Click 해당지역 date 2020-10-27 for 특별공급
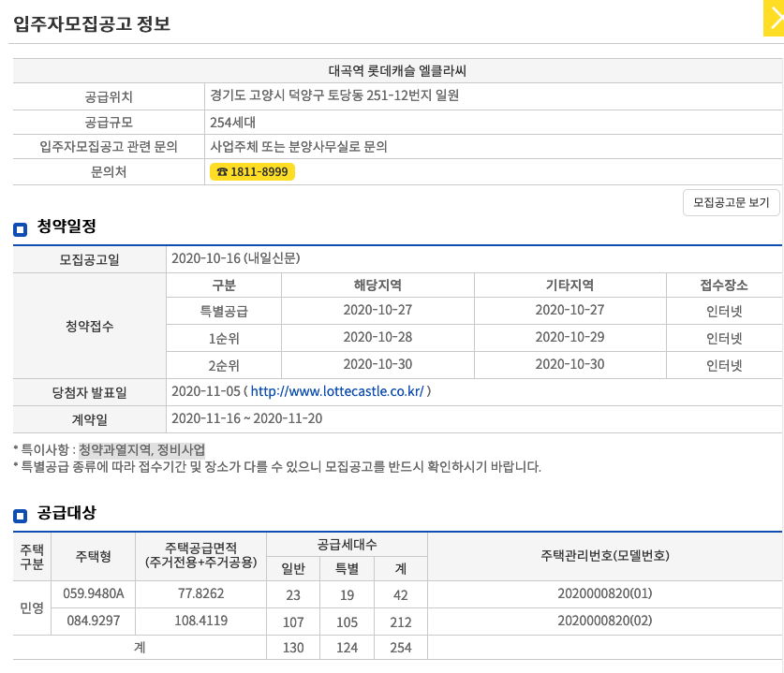 pyautogui.click(x=377, y=310)
